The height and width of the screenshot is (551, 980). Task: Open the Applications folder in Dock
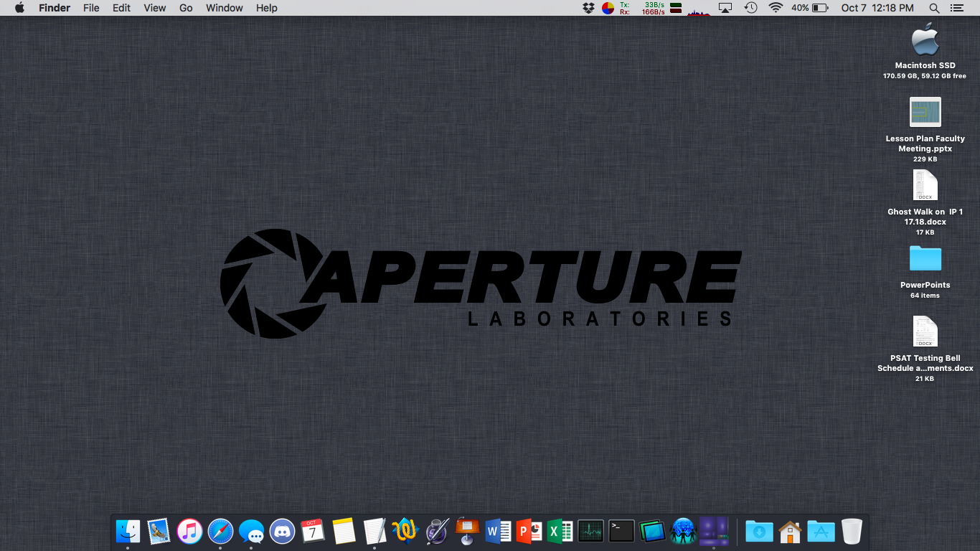(821, 531)
